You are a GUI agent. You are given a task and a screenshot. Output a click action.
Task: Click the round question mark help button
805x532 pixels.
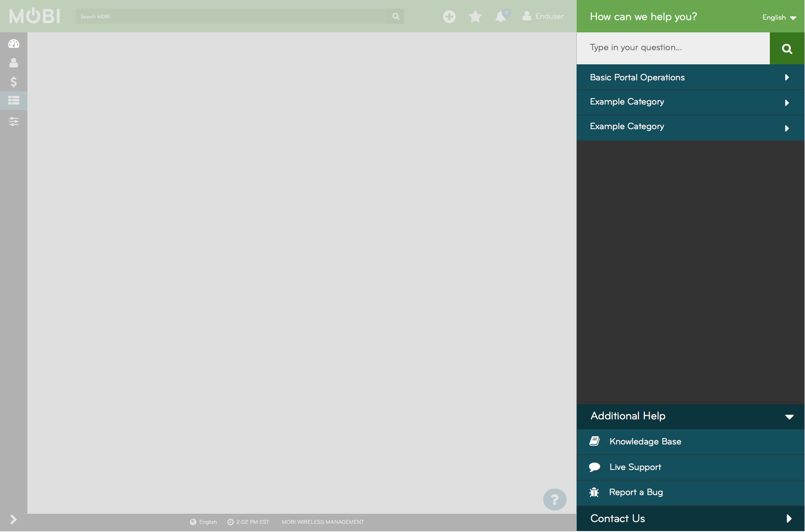(555, 500)
